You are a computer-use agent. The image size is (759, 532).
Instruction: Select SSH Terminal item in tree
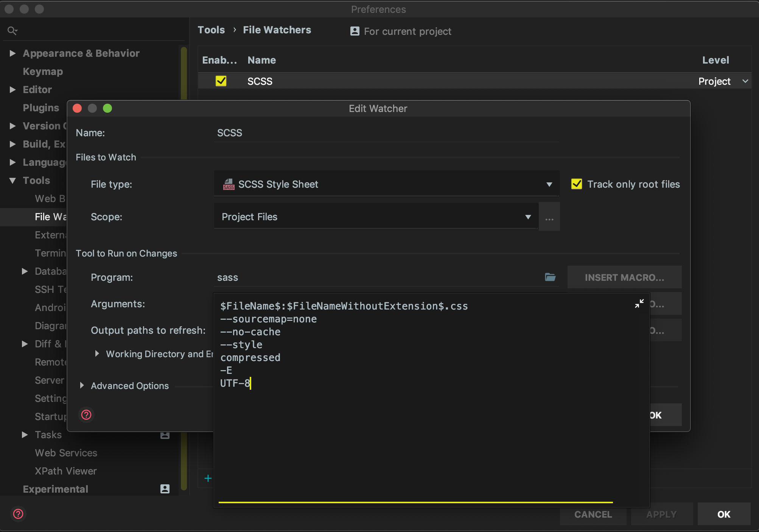(x=51, y=289)
